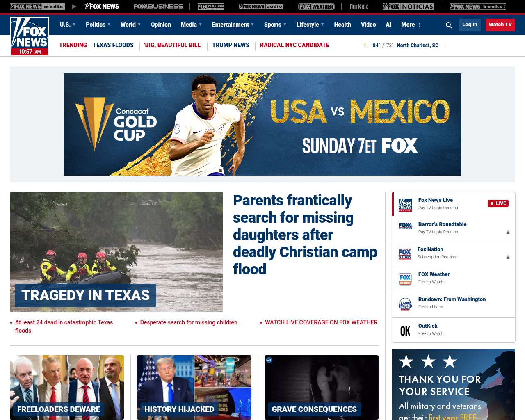Open the Gold Cup USA vs Mexico banner
525x420 pixels.
[262, 124]
